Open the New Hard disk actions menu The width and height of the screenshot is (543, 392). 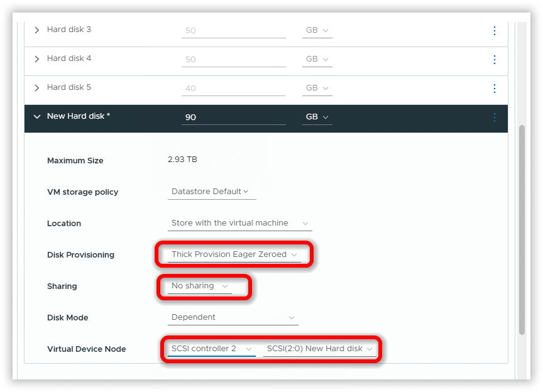coord(495,117)
